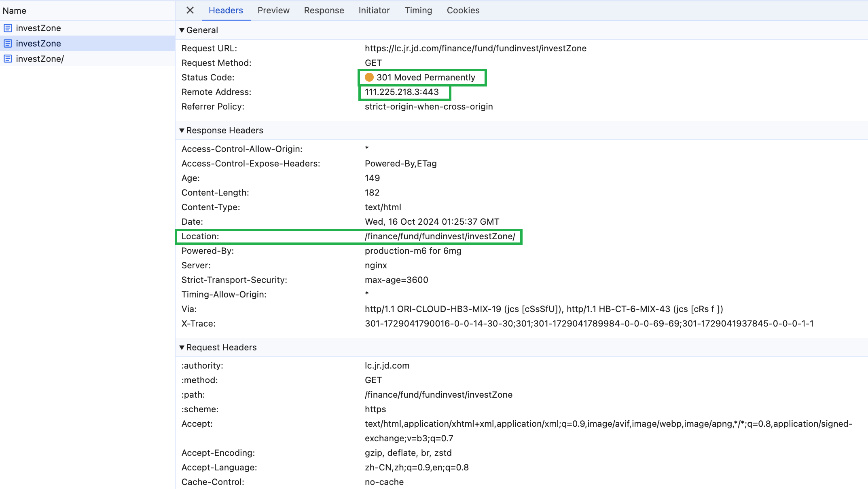
Task: Click the highlighted investZone row's document icon
Action: (x=8, y=43)
